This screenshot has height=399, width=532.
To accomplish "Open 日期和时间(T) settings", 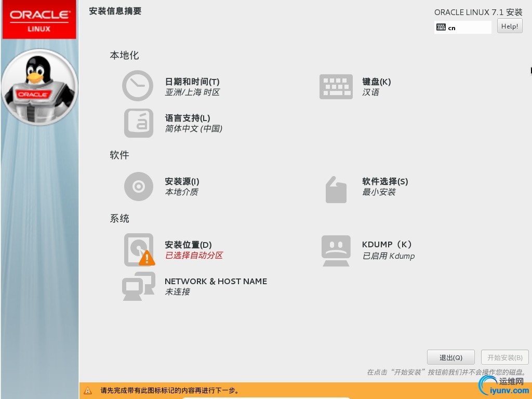I will [x=192, y=82].
